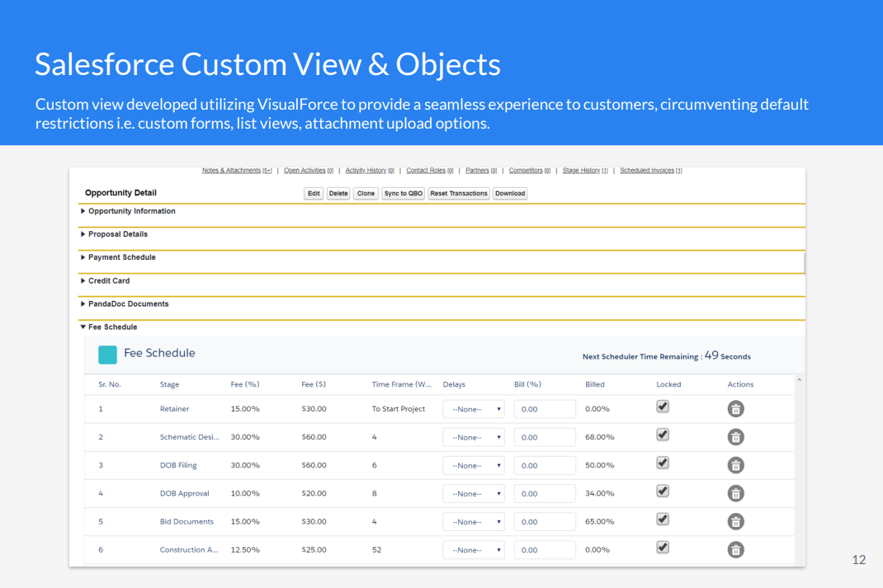883x588 pixels.
Task: Expand the Payment Schedule section
Action: [x=83, y=257]
